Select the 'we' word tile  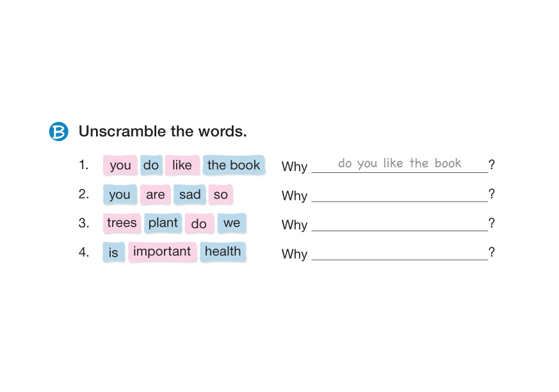(x=232, y=223)
